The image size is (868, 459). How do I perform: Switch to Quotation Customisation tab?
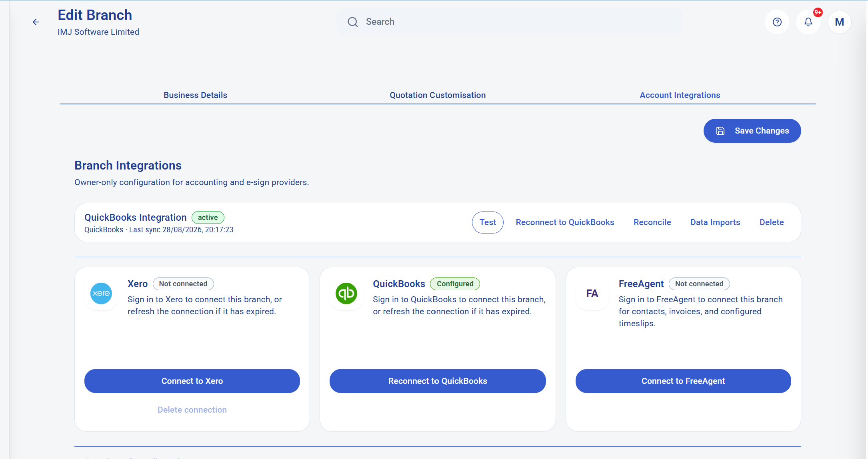coord(438,95)
